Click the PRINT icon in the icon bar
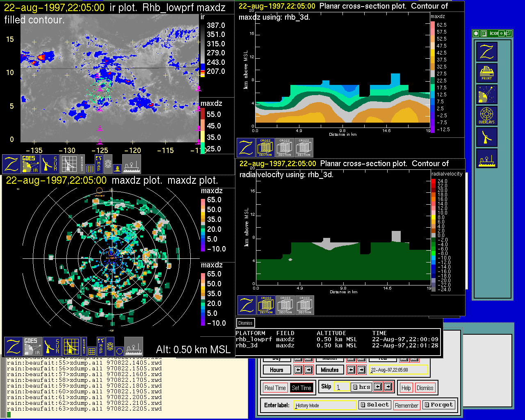 click(487, 73)
